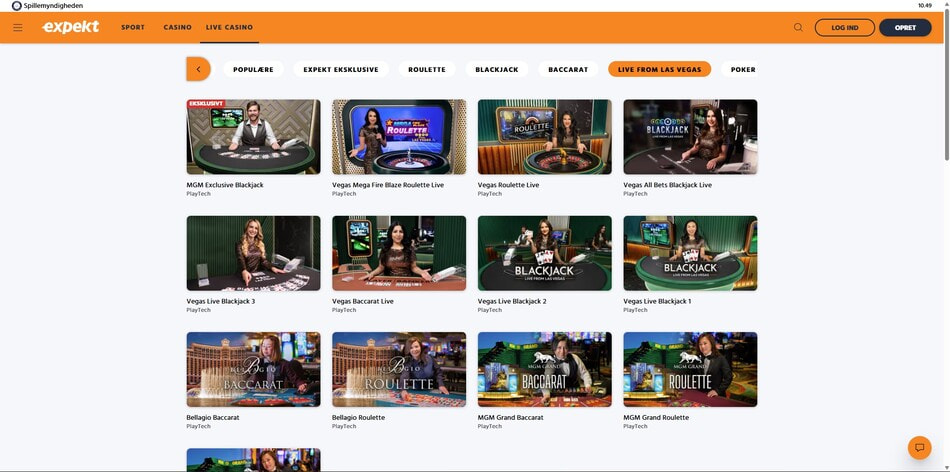Click PlayTech under MGM Grand Roulette
The height and width of the screenshot is (472, 950).
[636, 426]
